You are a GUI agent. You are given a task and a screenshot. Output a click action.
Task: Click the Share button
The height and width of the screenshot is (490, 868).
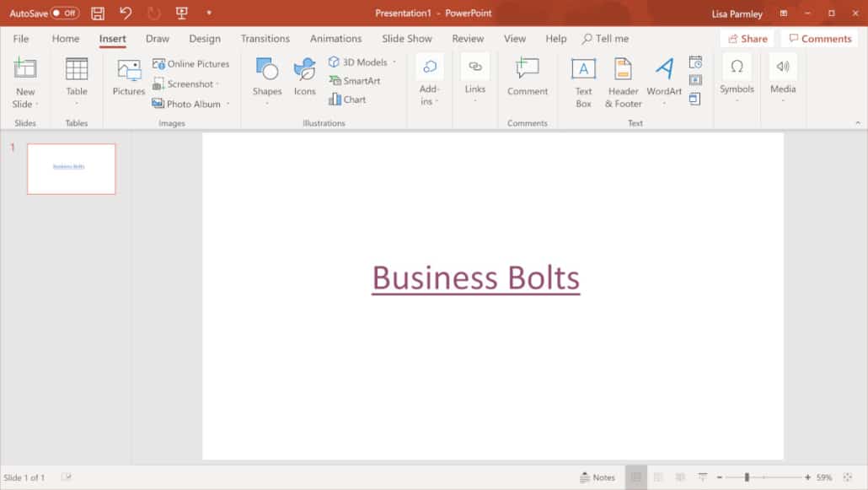747,38
